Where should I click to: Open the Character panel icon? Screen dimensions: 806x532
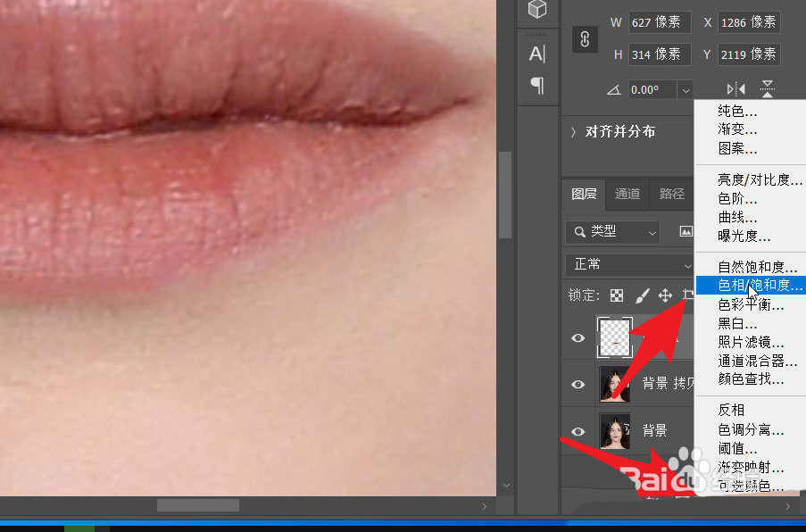pyautogui.click(x=537, y=54)
